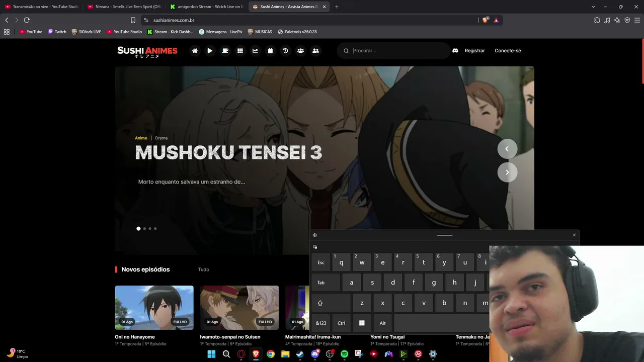Click the two-people icon beside the search box
Image resolution: width=644 pixels, height=362 pixels.
[315, 51]
